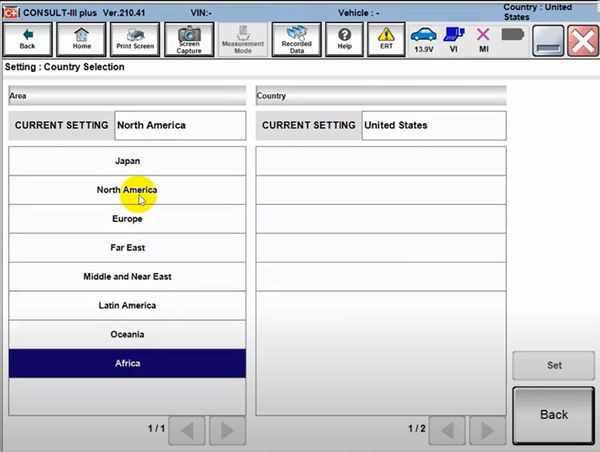
Task: Click the Print Screen toolbar icon
Action: point(135,39)
